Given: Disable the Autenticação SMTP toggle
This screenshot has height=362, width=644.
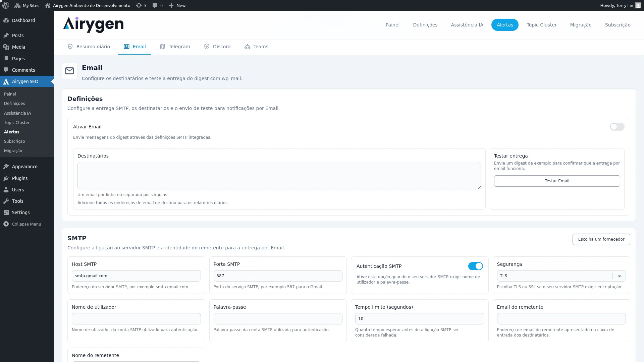Looking at the screenshot, I should pos(475,266).
